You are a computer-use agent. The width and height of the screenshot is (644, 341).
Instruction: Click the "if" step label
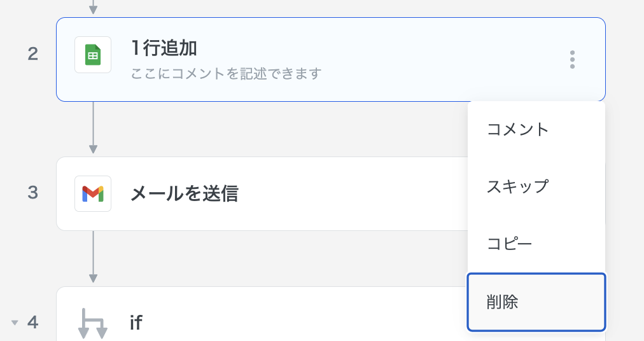[x=136, y=323]
